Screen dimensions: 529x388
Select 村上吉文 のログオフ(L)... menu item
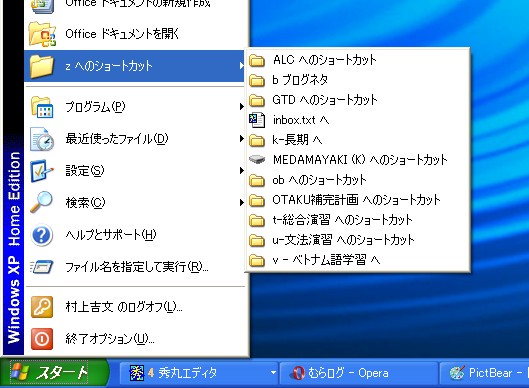point(135,307)
